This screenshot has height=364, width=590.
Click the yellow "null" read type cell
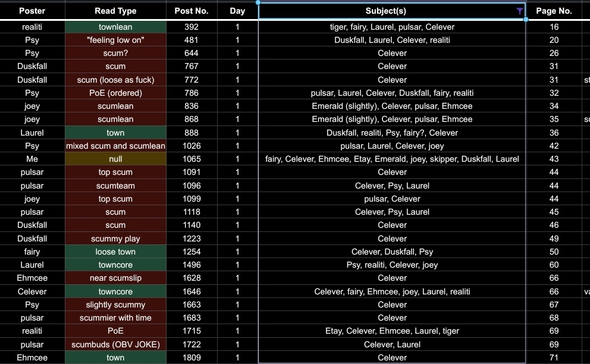[x=115, y=159]
